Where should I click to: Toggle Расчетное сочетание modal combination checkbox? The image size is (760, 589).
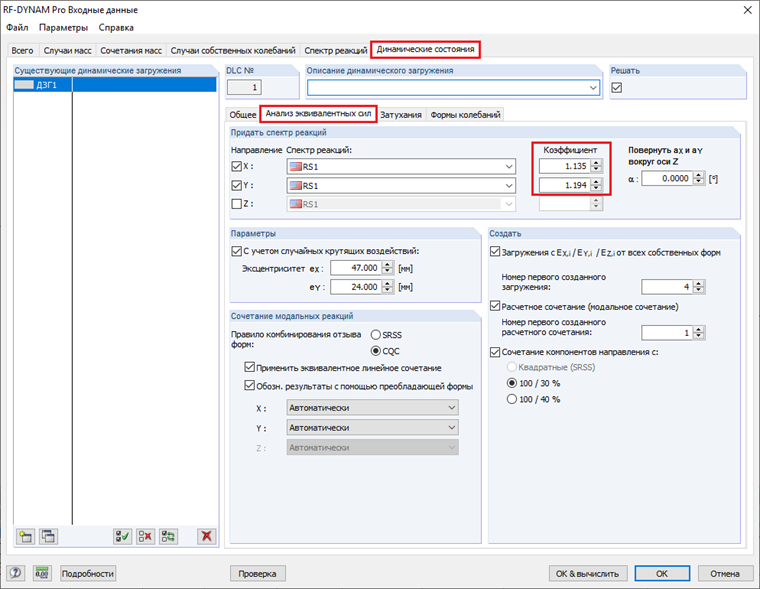tap(495, 306)
